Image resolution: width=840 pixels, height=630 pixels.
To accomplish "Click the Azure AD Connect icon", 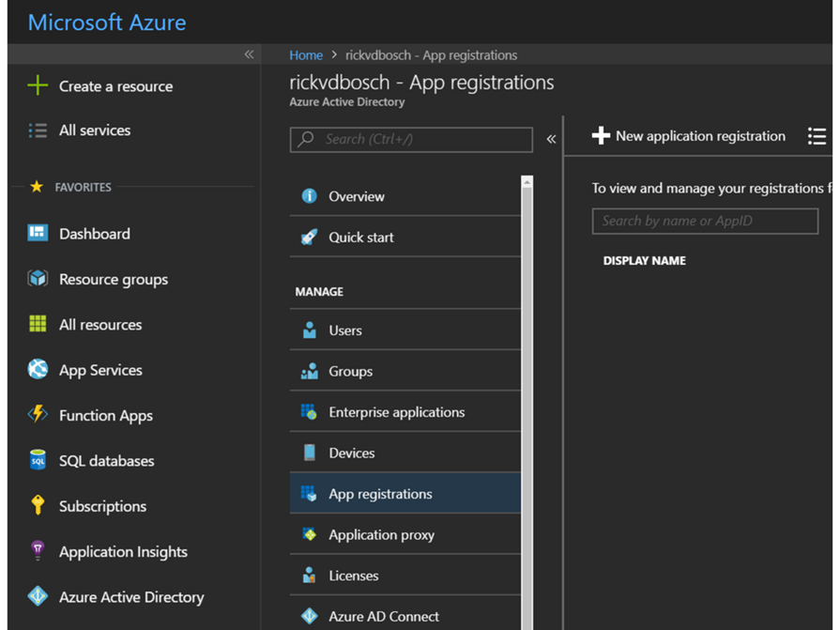I will (309, 616).
